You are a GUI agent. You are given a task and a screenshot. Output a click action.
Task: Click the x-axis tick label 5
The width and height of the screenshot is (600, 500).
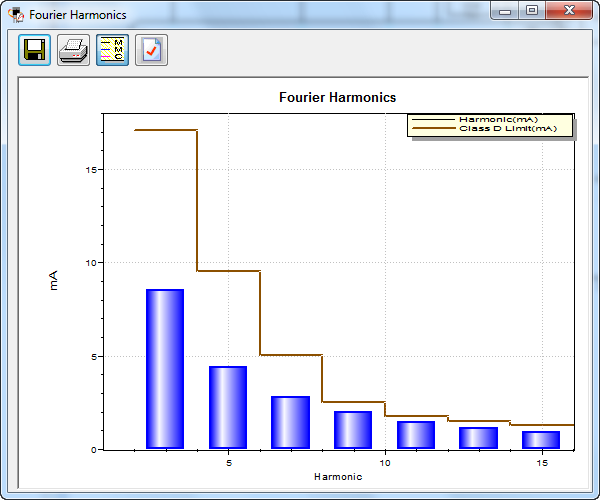pos(229,463)
